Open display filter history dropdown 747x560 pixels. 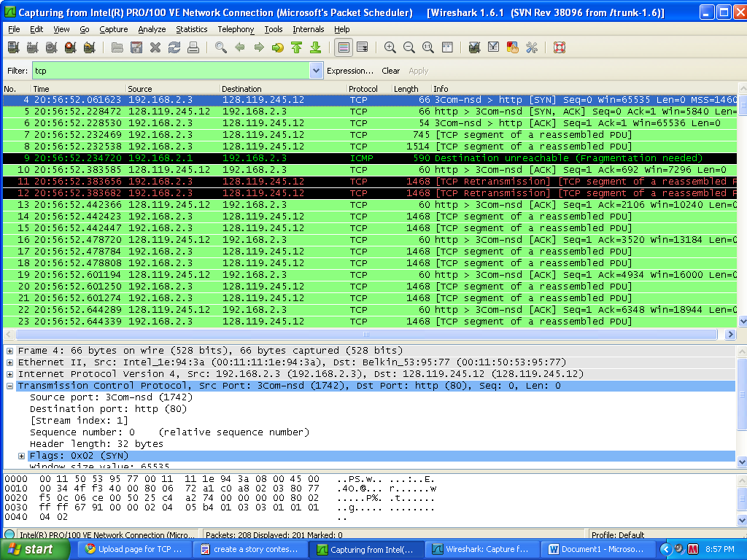click(316, 71)
